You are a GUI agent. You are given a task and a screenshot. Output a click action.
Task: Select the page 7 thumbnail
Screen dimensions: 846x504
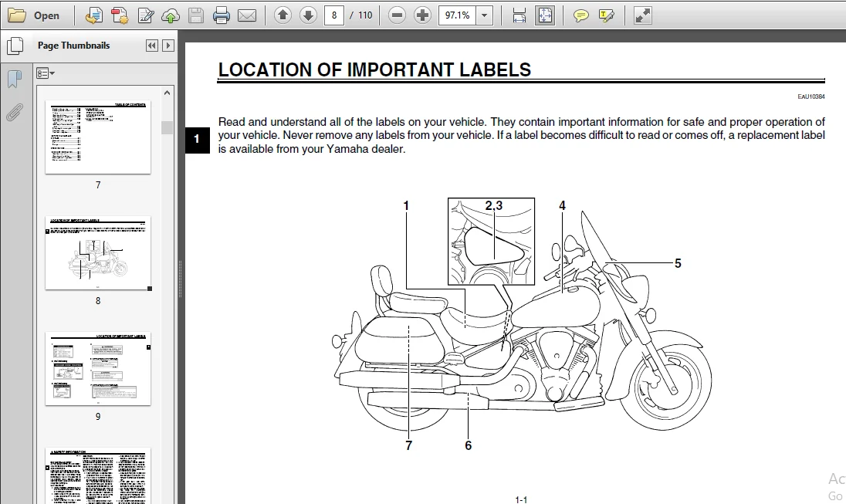coord(98,137)
